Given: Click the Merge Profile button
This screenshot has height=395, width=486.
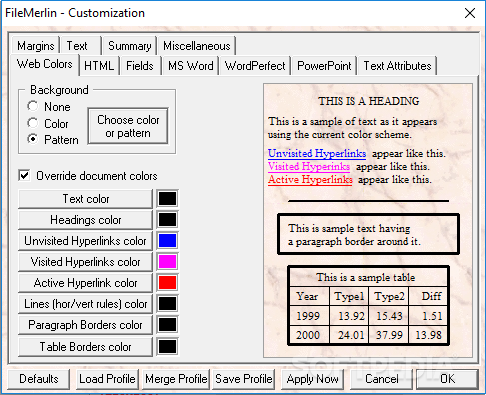Looking at the screenshot, I should [176, 379].
